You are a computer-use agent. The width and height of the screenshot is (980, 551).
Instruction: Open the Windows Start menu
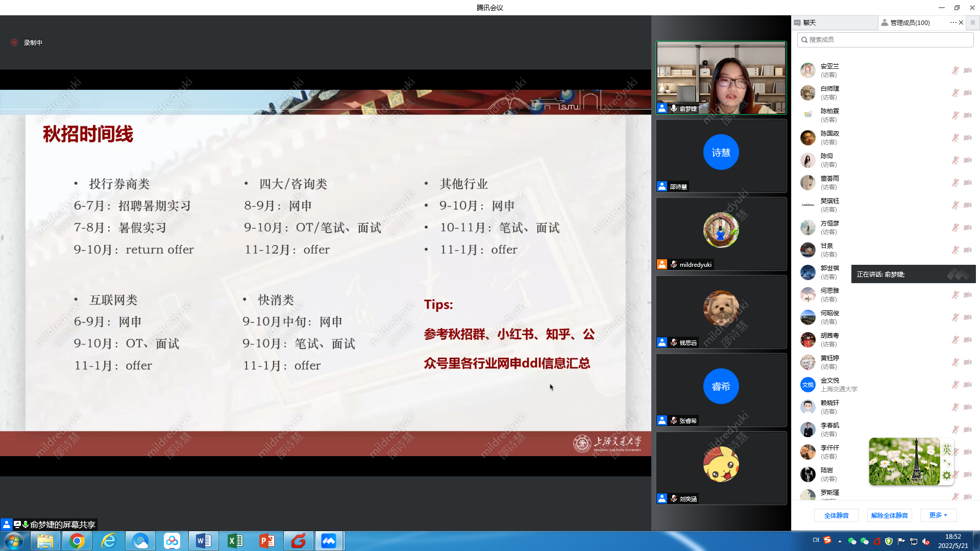(x=14, y=541)
